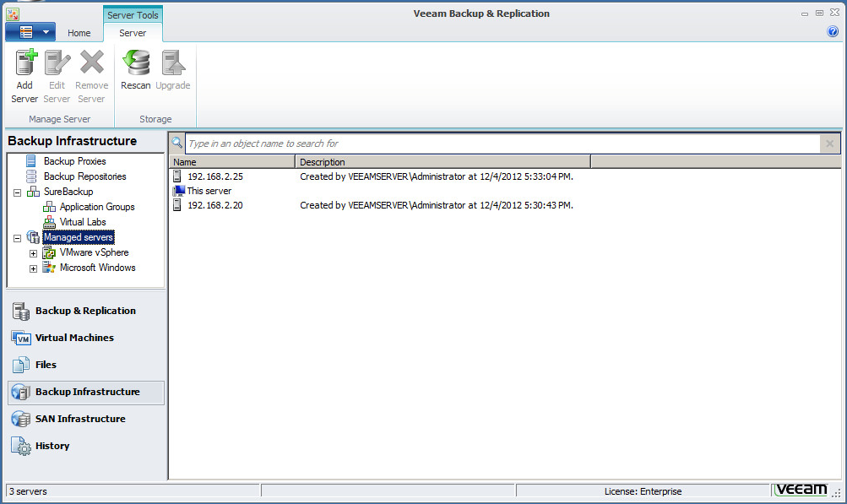Click the Server Tools contextual tab
The width and height of the screenshot is (847, 504).
coord(133,15)
